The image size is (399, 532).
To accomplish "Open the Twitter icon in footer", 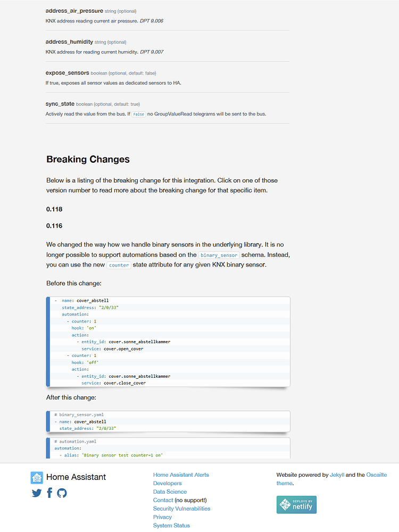I will click(x=36, y=493).
